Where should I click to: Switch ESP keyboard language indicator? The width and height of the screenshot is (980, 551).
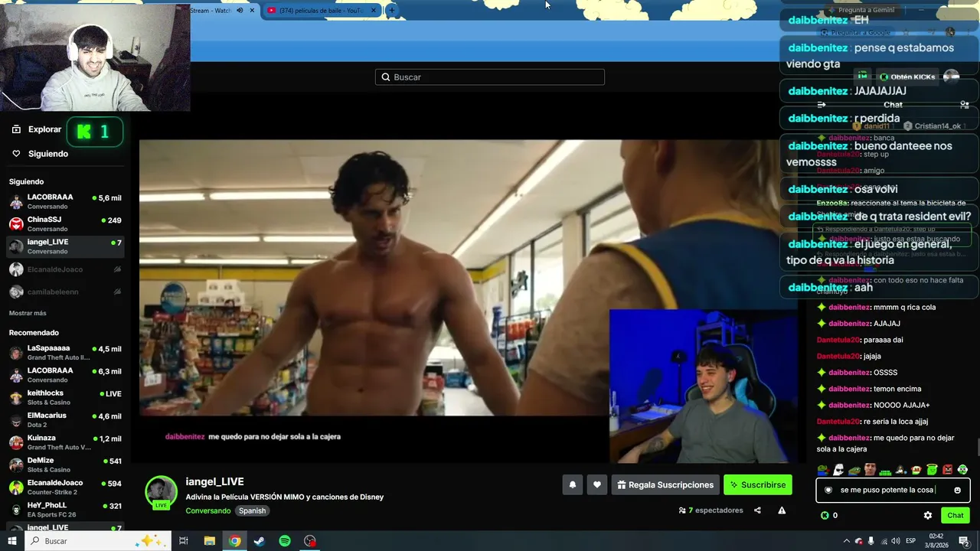click(x=910, y=541)
